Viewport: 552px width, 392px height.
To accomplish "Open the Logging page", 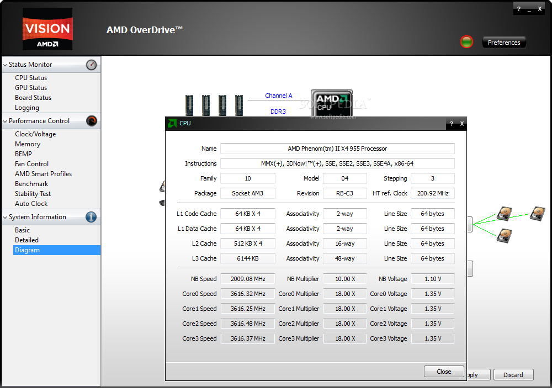I will tap(27, 108).
